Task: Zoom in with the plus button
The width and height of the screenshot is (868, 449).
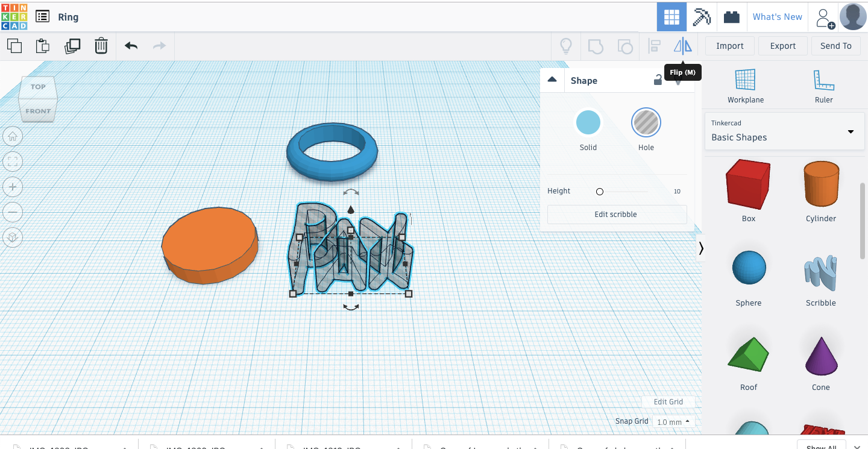Action: pos(13,187)
